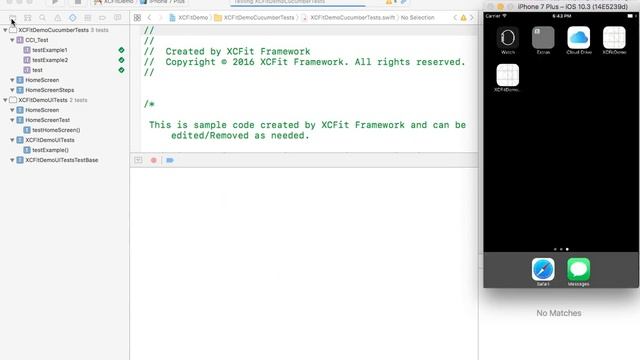Select the testExample2 test
The image size is (640, 360).
point(50,60)
